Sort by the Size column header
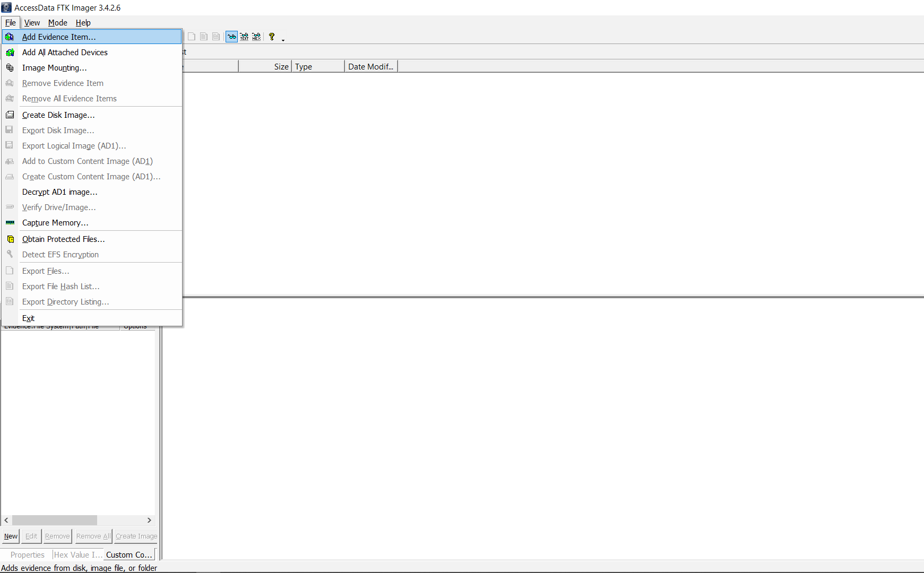This screenshot has height=573, width=924. (x=264, y=66)
